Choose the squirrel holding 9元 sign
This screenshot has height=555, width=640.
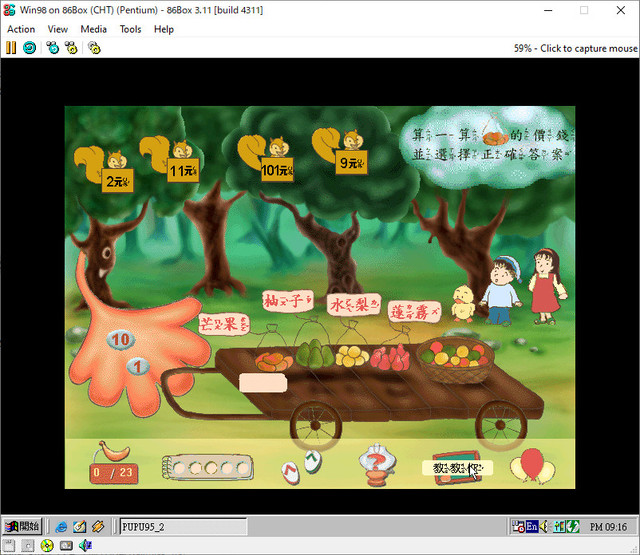[340, 151]
